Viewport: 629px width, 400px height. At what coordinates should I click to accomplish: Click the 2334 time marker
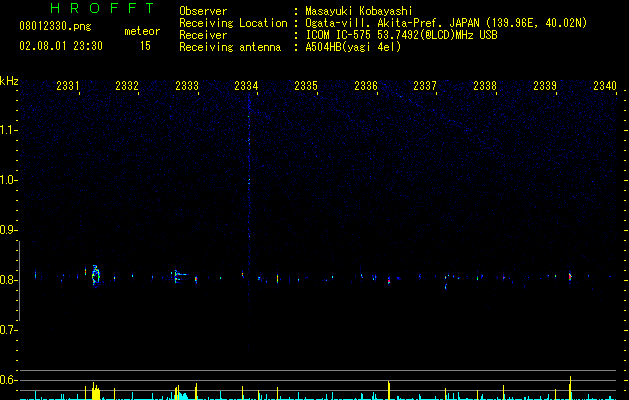(246, 85)
